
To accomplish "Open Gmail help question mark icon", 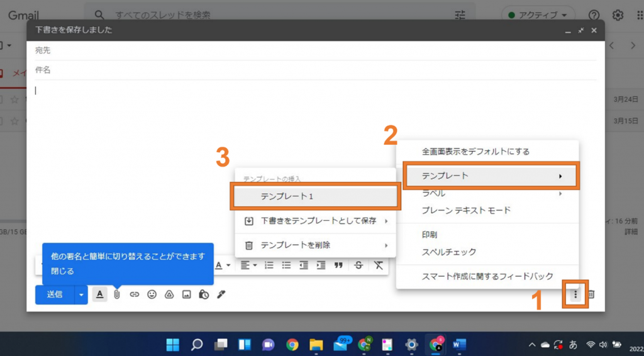I will click(x=594, y=15).
